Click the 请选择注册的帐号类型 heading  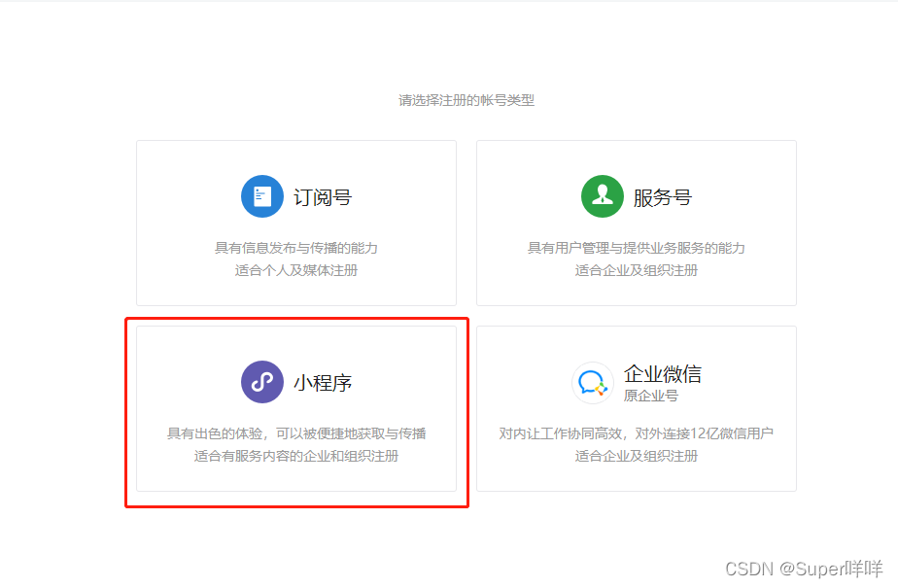tap(466, 100)
